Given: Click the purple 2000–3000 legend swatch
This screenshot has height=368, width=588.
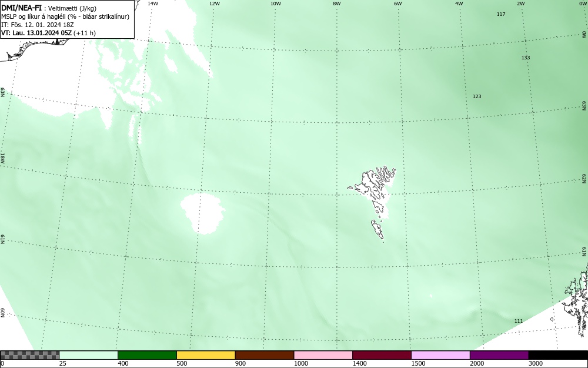Looking at the screenshot, I should click(499, 355).
